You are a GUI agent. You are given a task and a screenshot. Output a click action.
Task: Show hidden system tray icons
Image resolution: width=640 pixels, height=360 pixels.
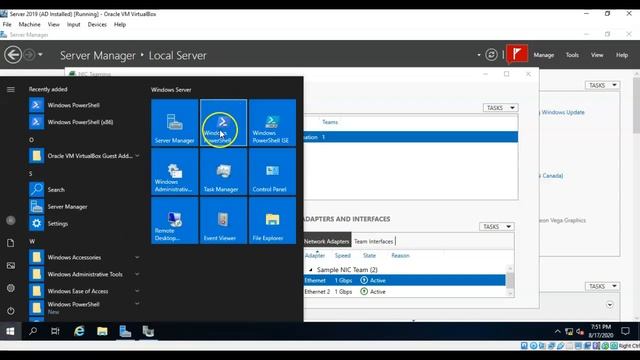(x=558, y=331)
